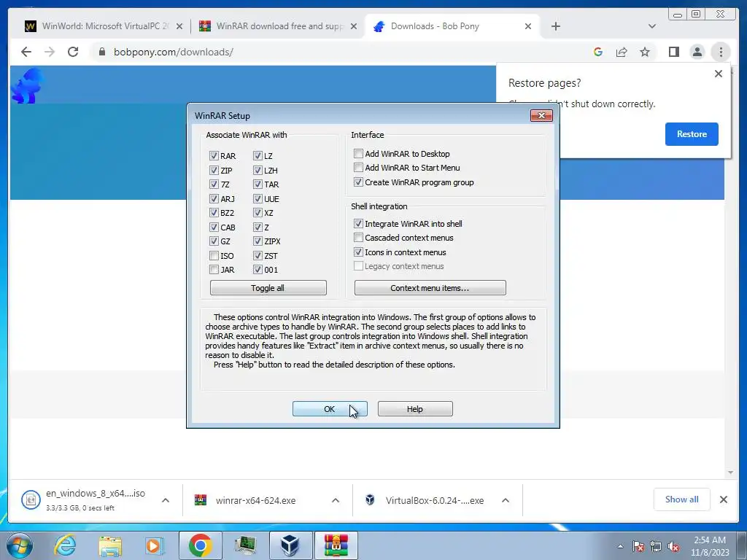Viewport: 747px width, 560px height.
Task: Uncheck the ZIP association checkbox
Action: [x=214, y=170]
